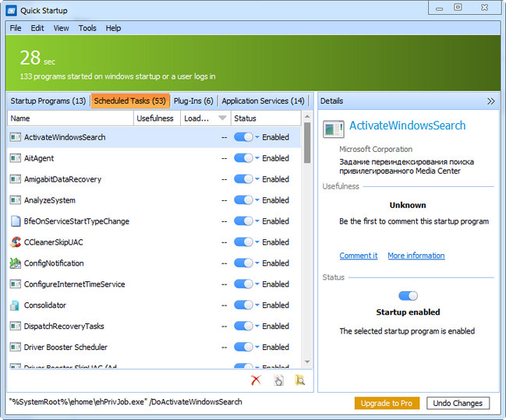The width and height of the screenshot is (506, 420).
Task: Click the BfeOnServiceStartTypeChange file icon
Action: pos(15,221)
